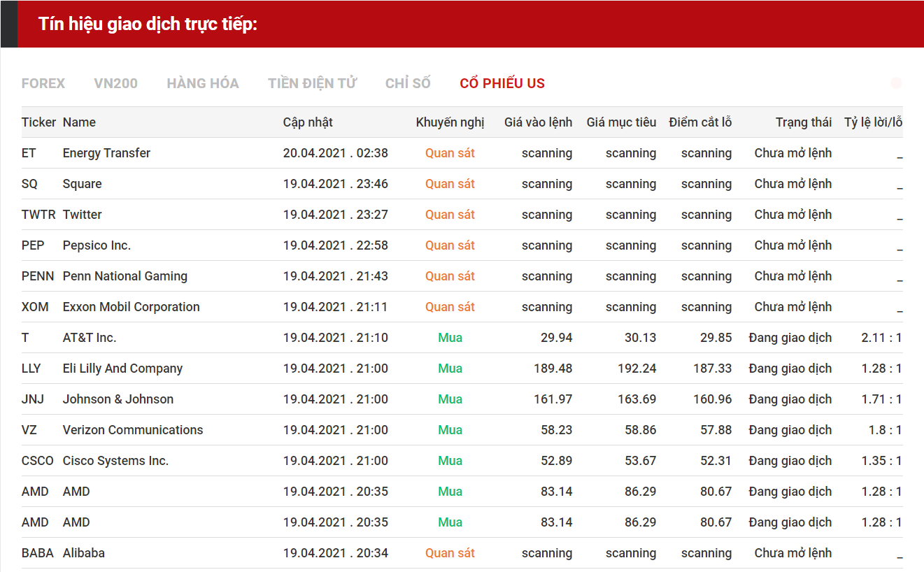924x572 pixels.
Task: Click the XOM ticker
Action: (35, 307)
